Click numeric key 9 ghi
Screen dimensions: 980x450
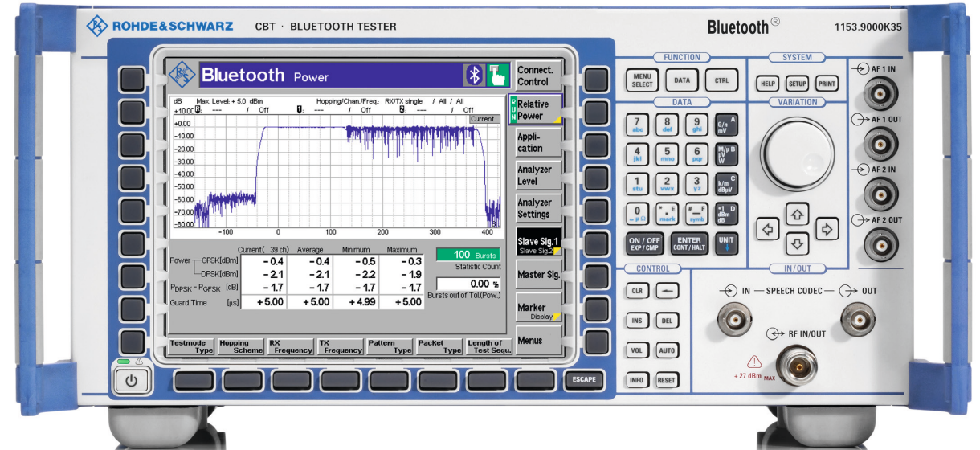(696, 124)
